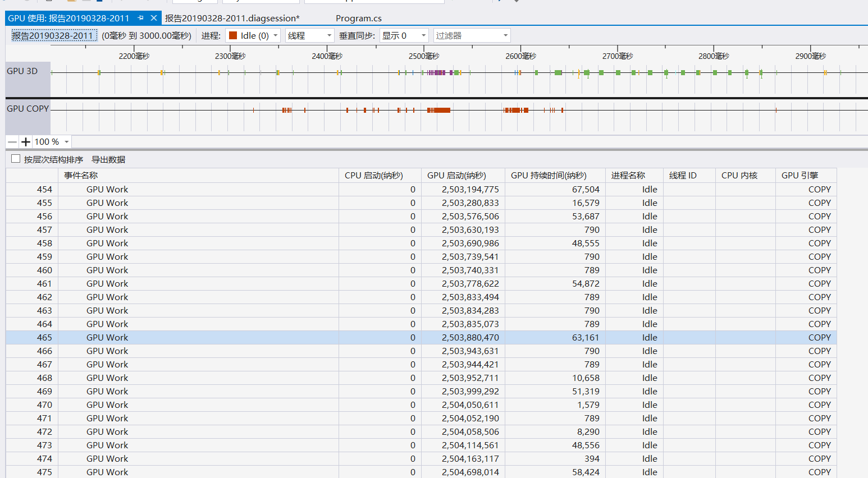Expand the 线程 dropdown

[309, 35]
